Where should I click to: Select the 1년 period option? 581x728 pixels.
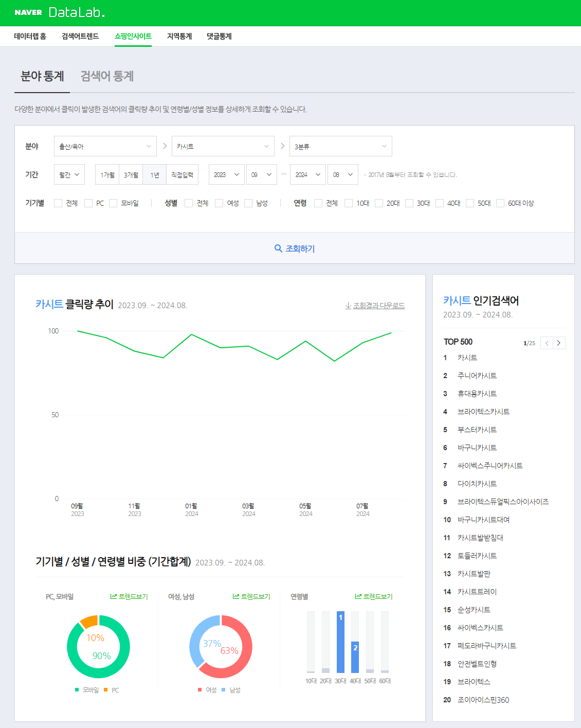point(154,174)
